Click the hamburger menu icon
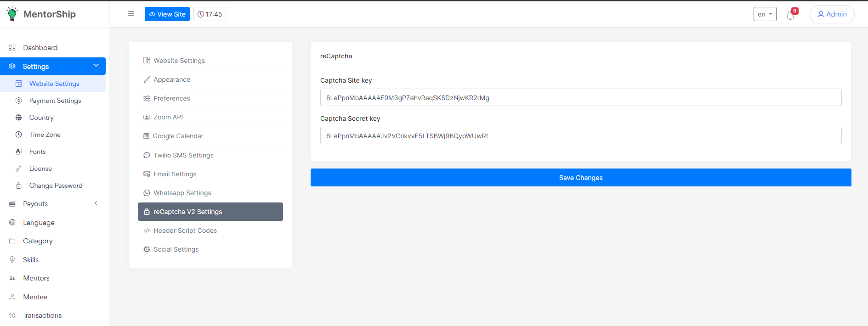Image resolution: width=868 pixels, height=326 pixels. (x=131, y=14)
